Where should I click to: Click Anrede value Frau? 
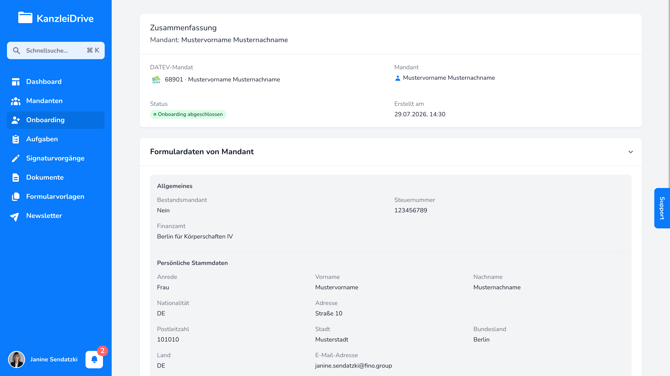(x=163, y=288)
